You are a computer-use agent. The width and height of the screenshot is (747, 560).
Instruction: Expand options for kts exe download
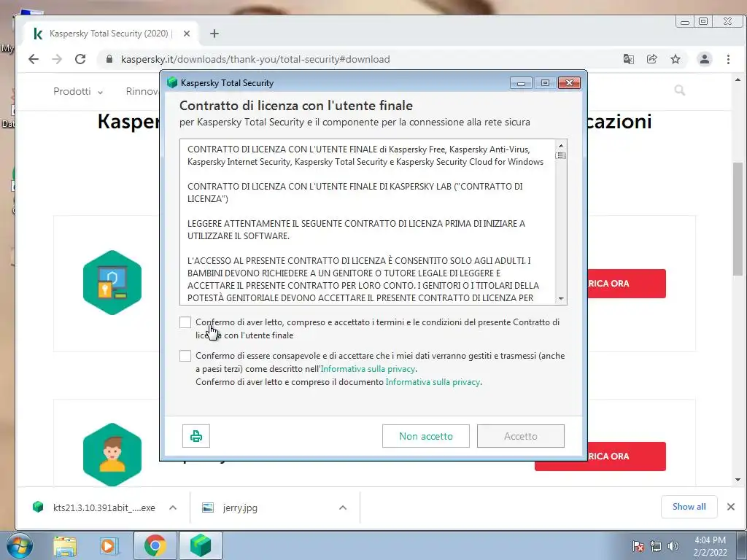click(x=173, y=507)
